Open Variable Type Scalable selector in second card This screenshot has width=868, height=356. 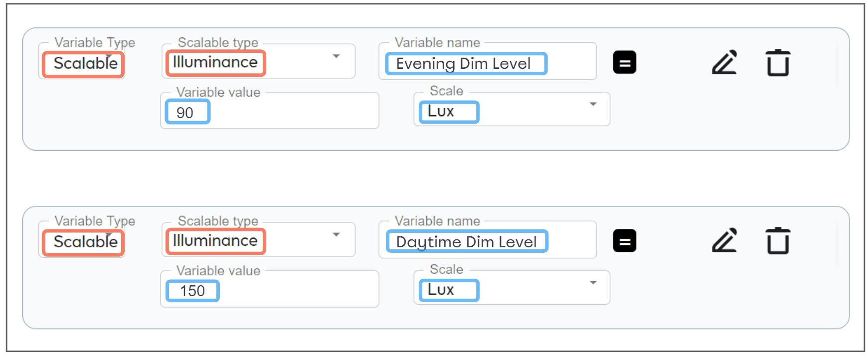[82, 240]
